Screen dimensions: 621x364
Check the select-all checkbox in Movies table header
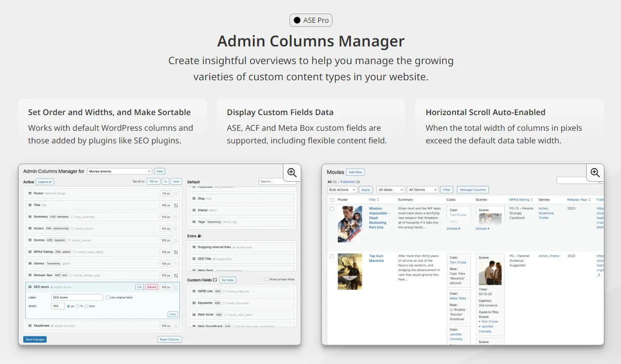(x=331, y=200)
